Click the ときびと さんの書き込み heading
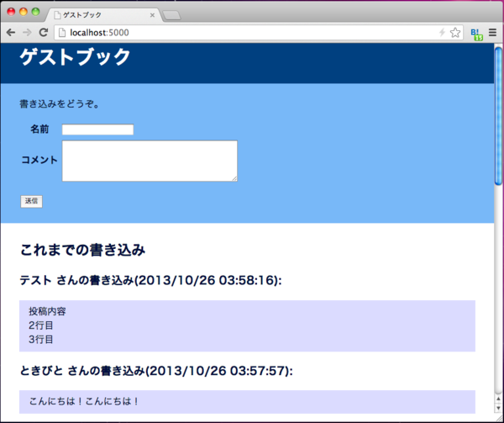This screenshot has width=504, height=423. click(x=156, y=371)
